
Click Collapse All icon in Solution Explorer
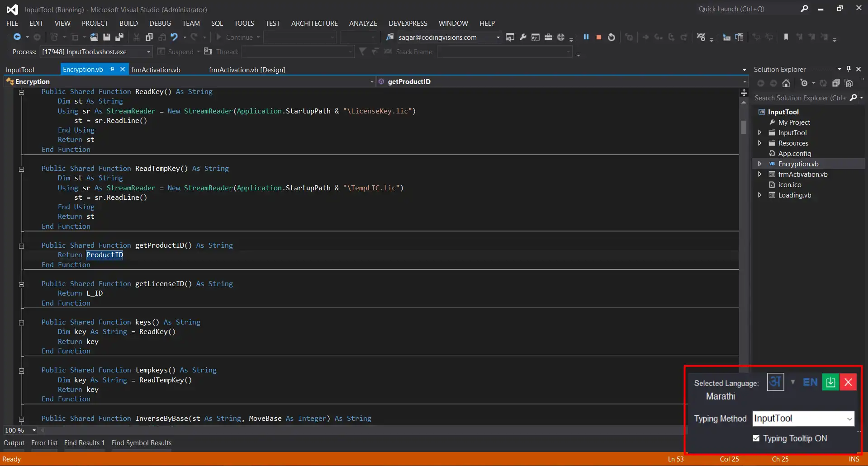[x=836, y=83]
